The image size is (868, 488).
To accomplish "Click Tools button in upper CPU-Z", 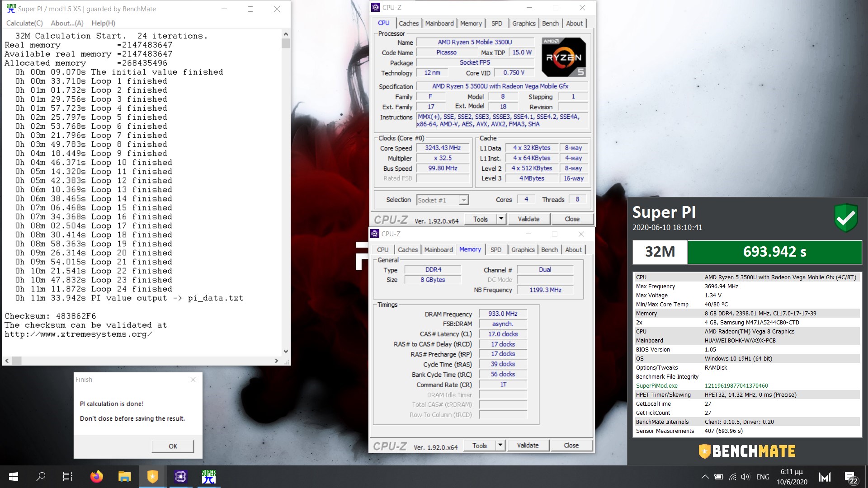I will click(481, 219).
